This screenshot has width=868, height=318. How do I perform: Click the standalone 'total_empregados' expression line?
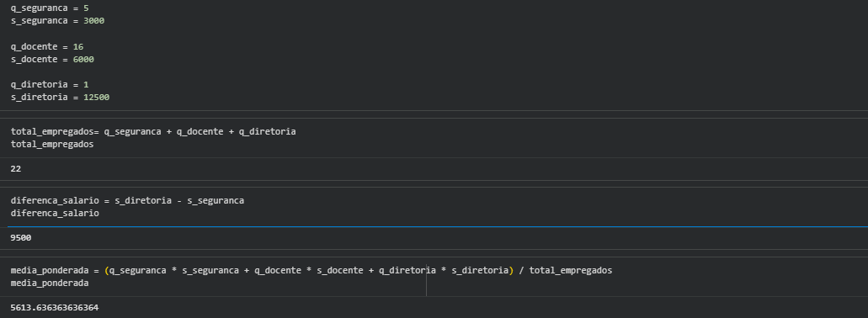(52, 145)
